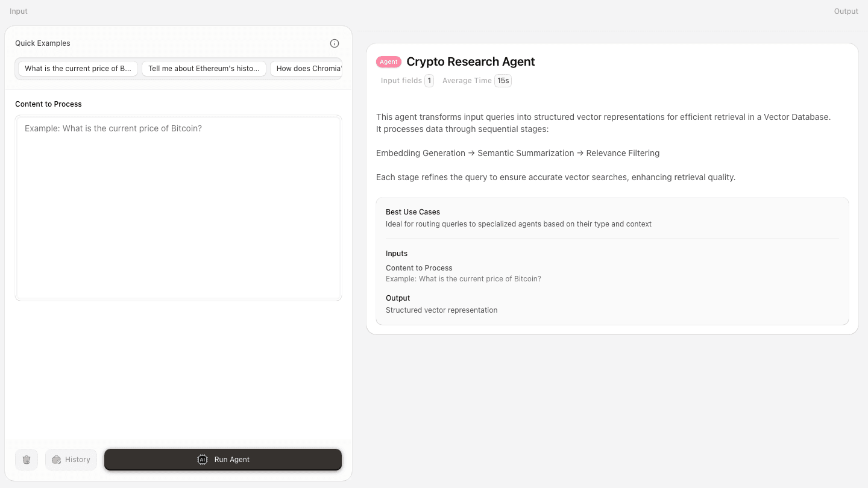
Task: Select the Output panel header label
Action: [846, 11]
